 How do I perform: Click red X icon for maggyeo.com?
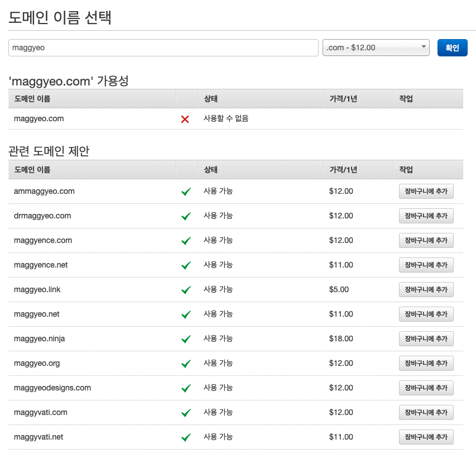click(x=185, y=119)
